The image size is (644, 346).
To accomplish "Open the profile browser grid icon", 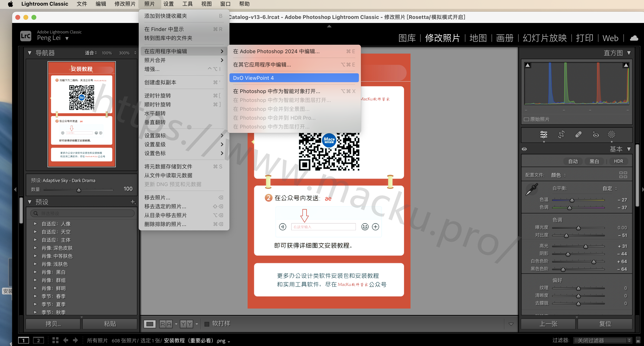I will (x=623, y=175).
